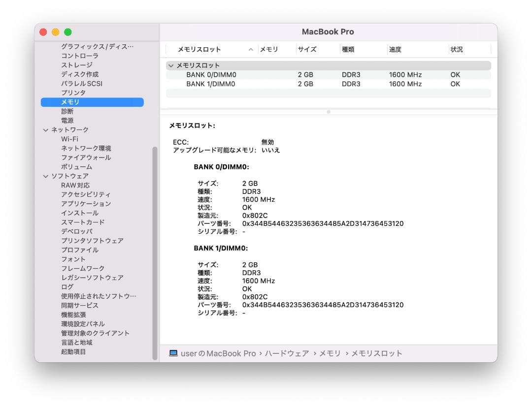
Task: Open フォント in the sidebar
Action: point(73,259)
